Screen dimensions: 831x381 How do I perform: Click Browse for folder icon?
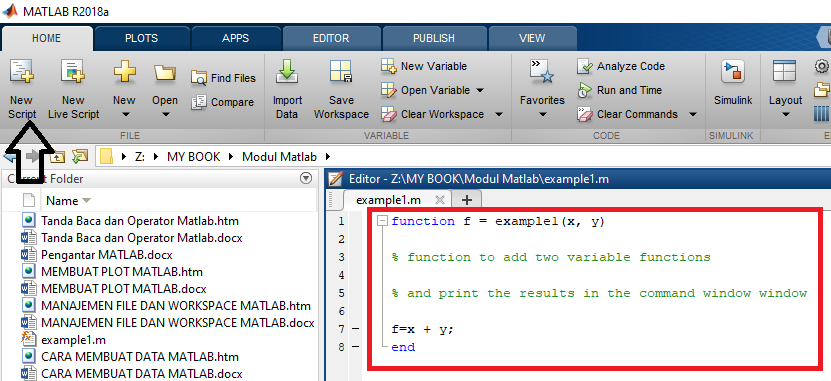79,156
